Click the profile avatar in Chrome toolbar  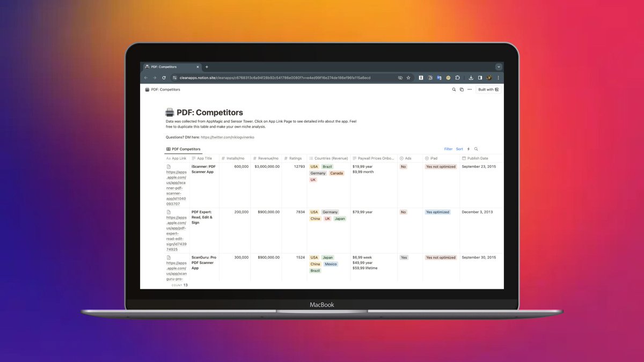tap(489, 78)
